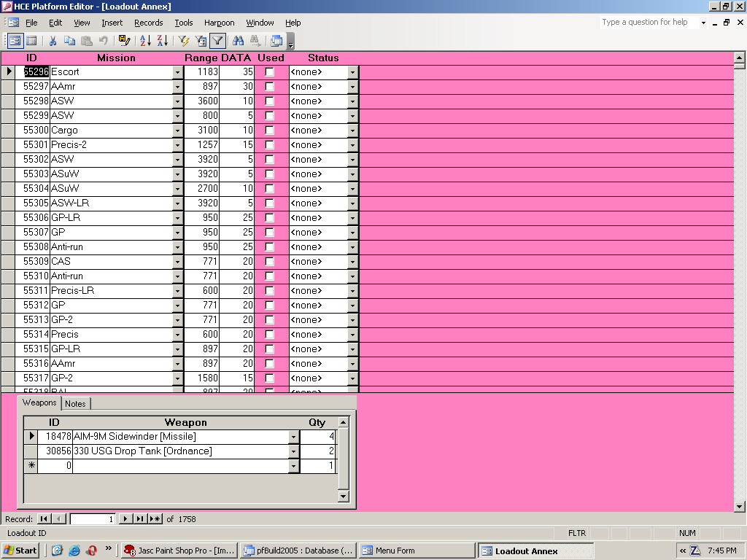Viewport: 747px width, 560px height.
Task: Enable the Used checkbox for ID 55309 CAS
Action: (270, 262)
